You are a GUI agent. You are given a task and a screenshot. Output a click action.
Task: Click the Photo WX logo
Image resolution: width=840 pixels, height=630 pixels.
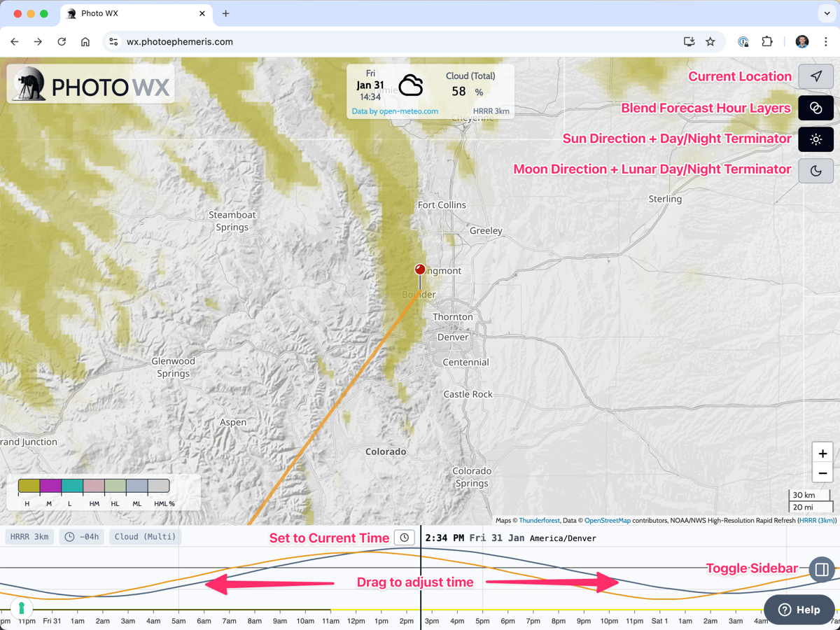coord(91,84)
